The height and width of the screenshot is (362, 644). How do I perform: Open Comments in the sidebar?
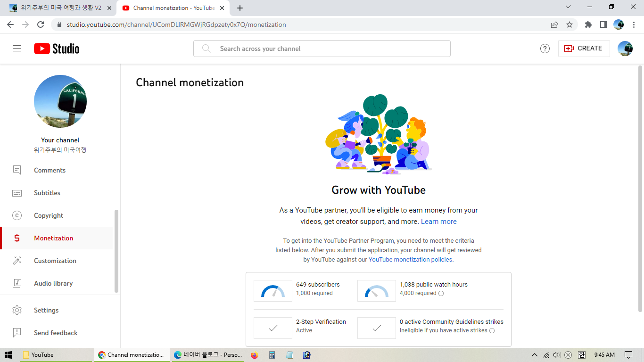pyautogui.click(x=57, y=170)
